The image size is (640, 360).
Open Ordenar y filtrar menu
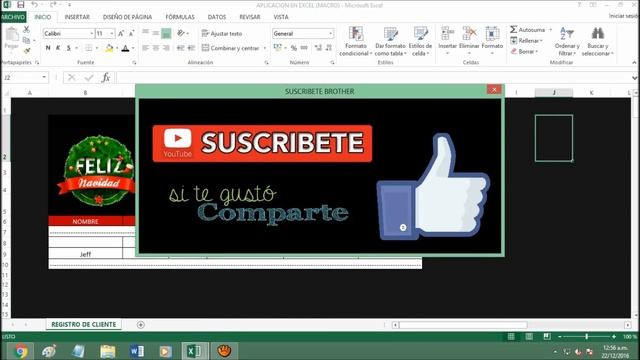tap(567, 41)
